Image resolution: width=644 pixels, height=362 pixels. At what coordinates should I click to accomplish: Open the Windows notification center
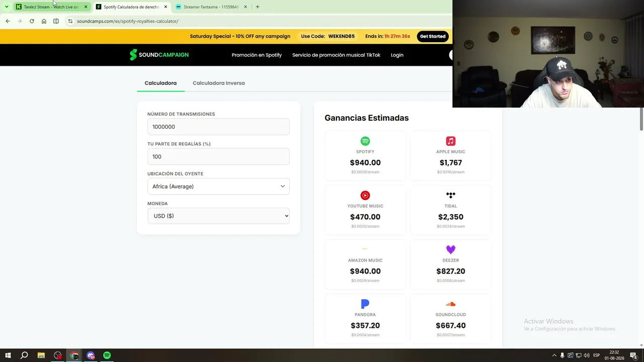[633, 355]
